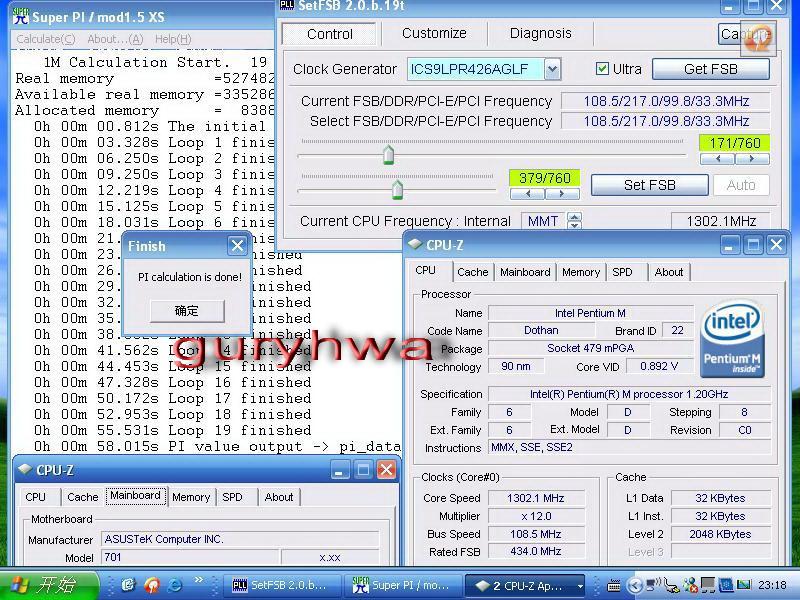The image size is (800, 600).
Task: Click the orange Quick Launch icon
Action: coord(152,585)
